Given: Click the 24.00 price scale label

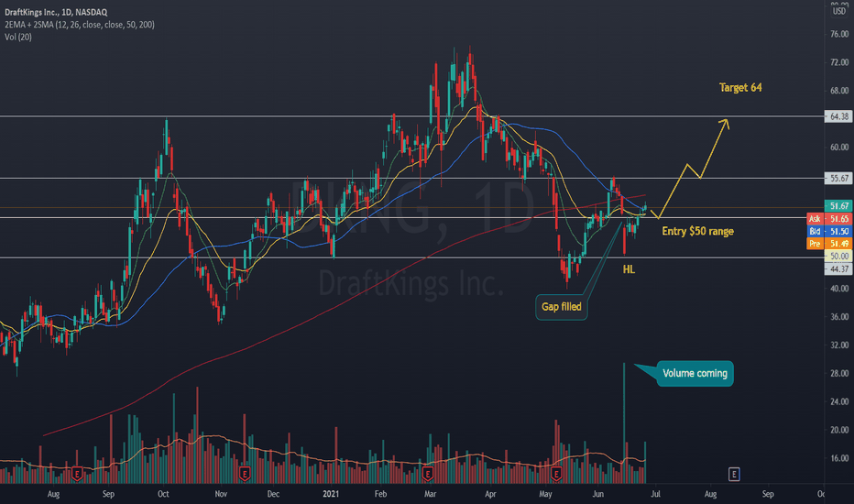Looking at the screenshot, I should pyautogui.click(x=839, y=401).
